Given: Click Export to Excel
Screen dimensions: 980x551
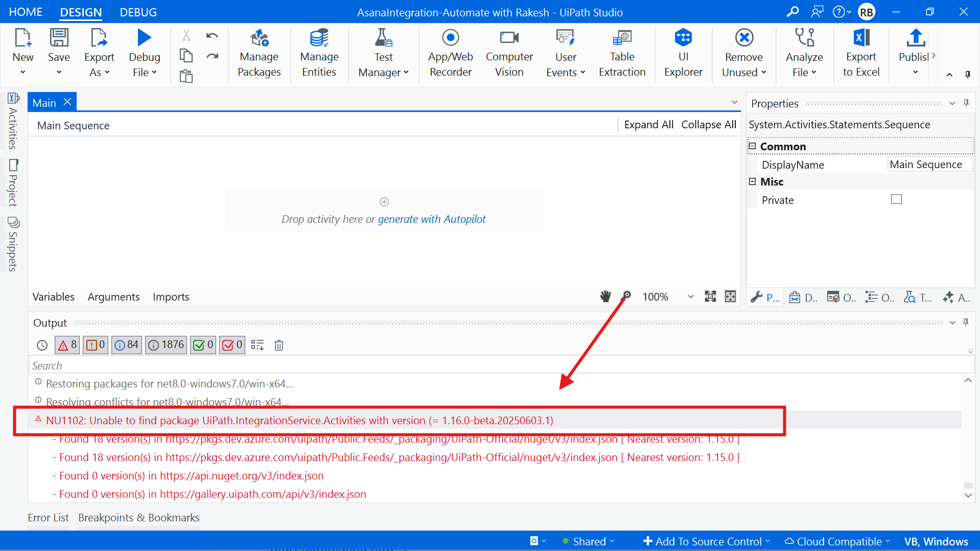Looking at the screenshot, I should (861, 53).
